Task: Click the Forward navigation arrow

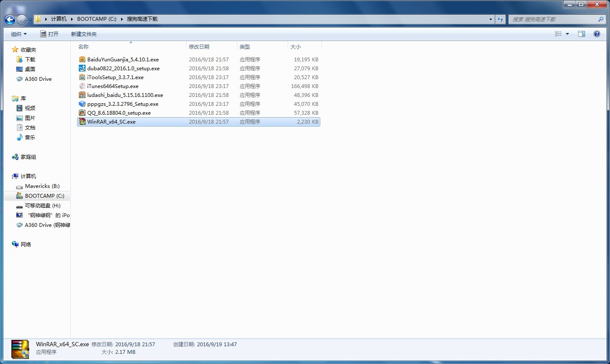Action: (22, 19)
